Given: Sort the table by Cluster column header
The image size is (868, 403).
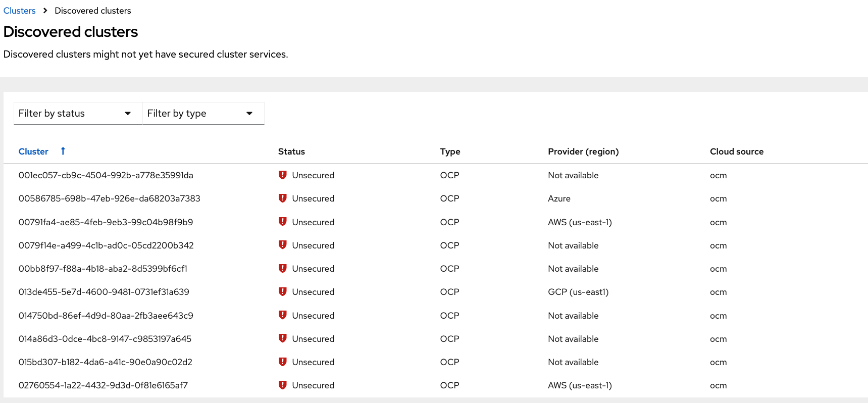Looking at the screenshot, I should [33, 152].
